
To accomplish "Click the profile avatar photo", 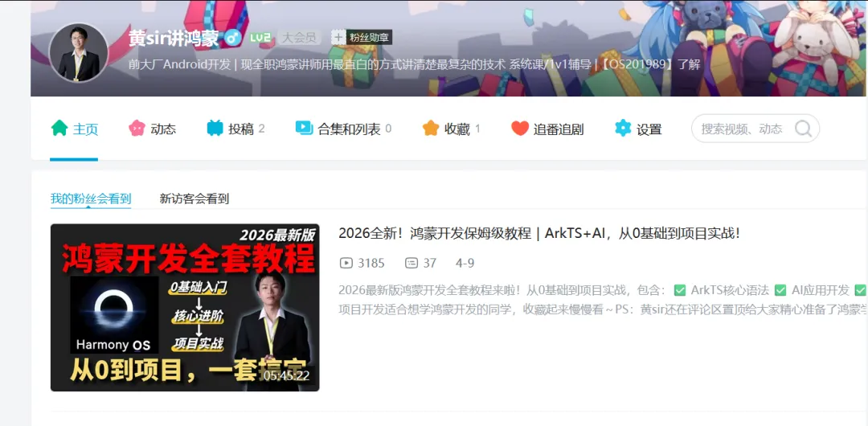I will point(79,52).
